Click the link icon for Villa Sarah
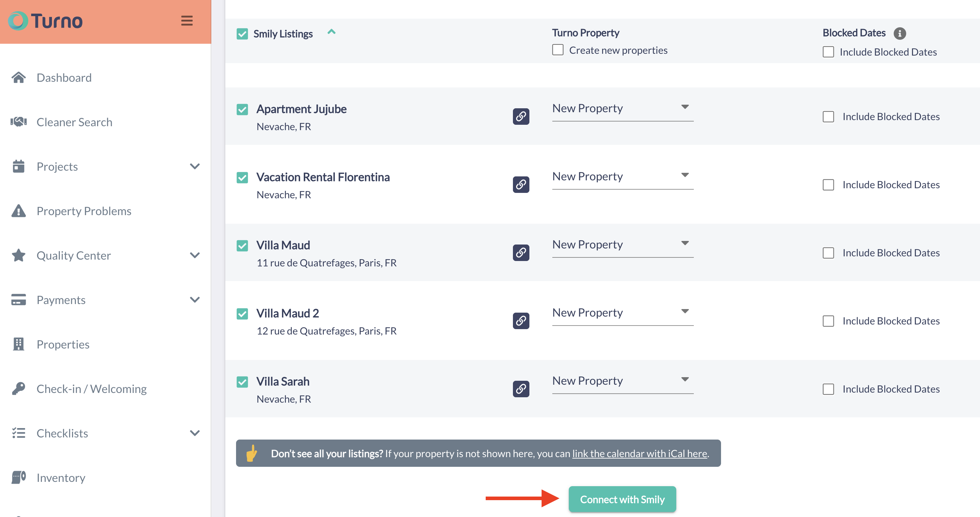 (520, 389)
